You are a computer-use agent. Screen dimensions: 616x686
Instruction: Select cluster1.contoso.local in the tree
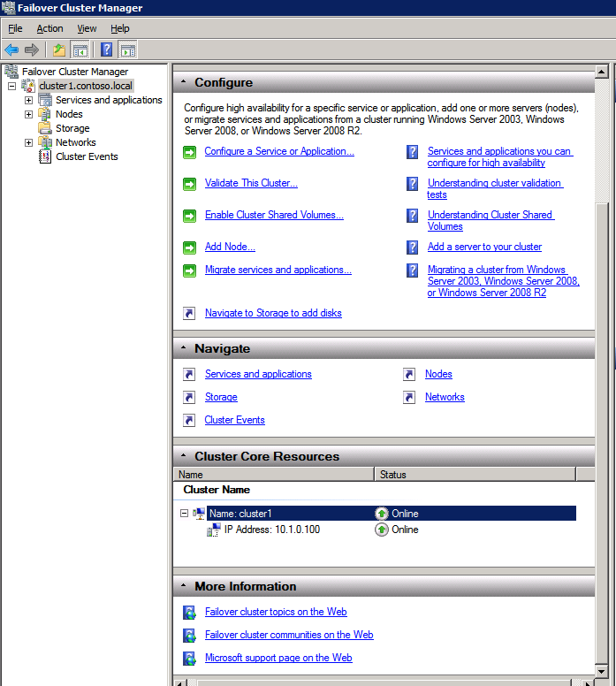coord(86,86)
